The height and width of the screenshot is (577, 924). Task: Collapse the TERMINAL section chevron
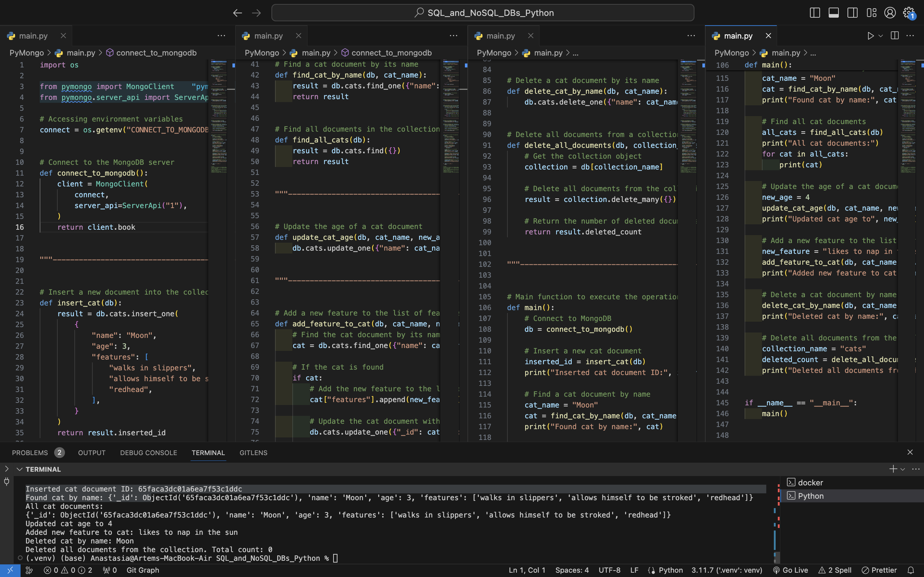19,470
